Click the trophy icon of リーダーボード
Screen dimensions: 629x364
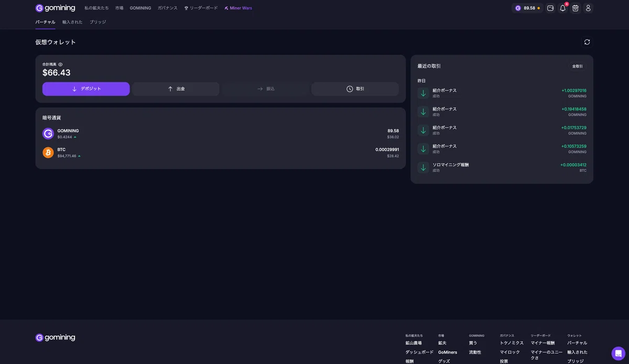[186, 8]
